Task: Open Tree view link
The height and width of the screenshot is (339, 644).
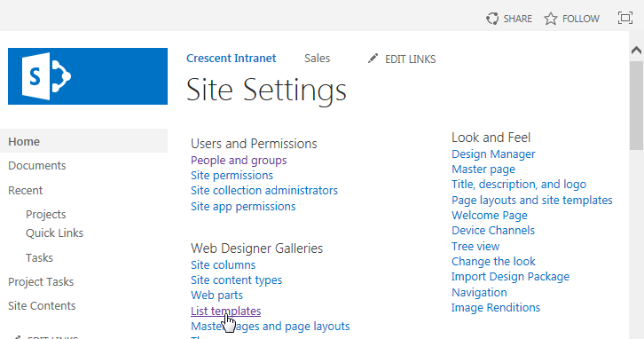Action: [x=475, y=246]
